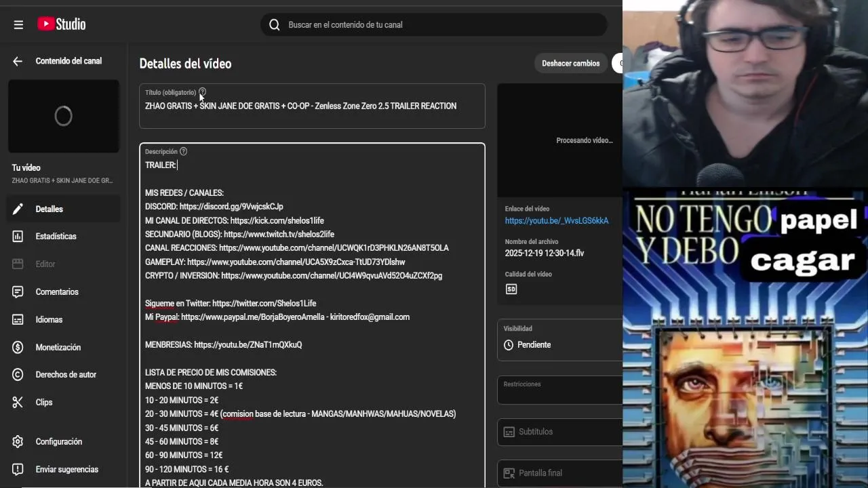The image size is (868, 488).
Task: Open Idiomas in the sidebar
Action: point(64,319)
